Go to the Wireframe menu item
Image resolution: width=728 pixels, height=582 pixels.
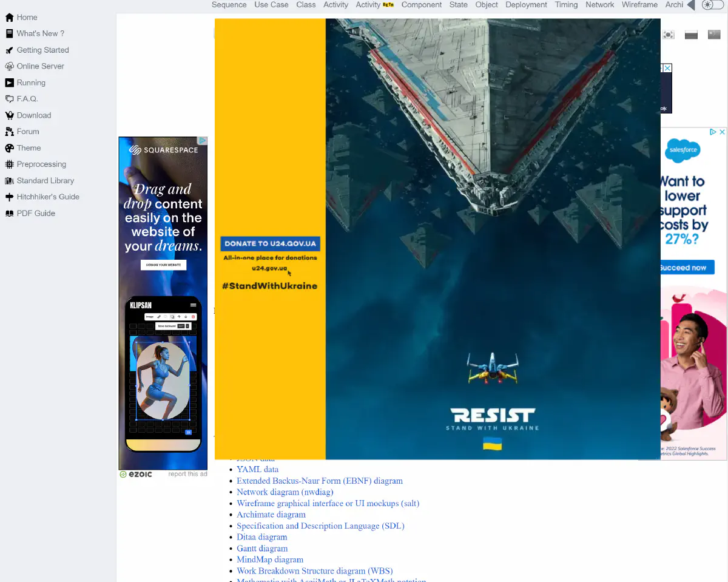[639, 5]
